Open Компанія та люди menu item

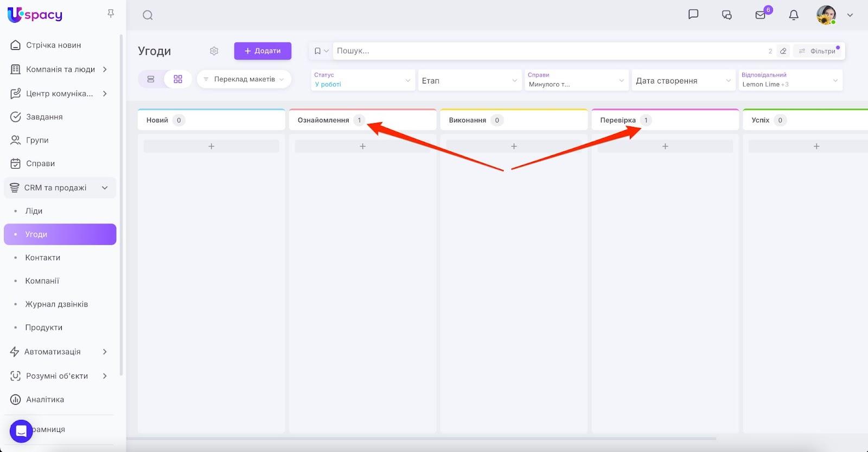60,69
